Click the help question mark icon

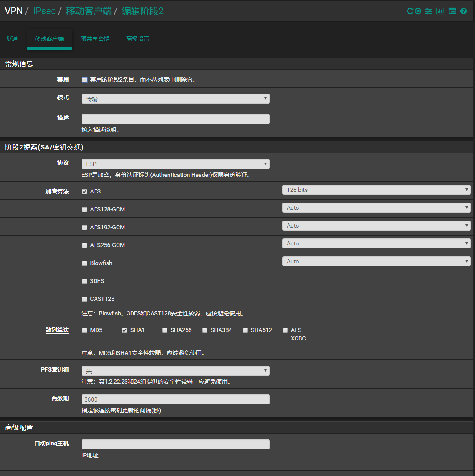(463, 11)
